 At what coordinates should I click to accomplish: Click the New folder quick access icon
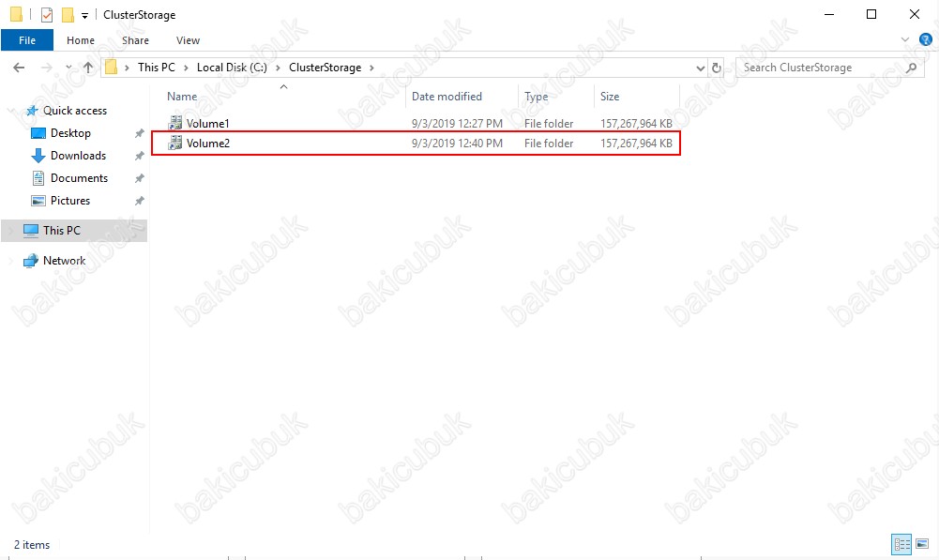[x=68, y=14]
